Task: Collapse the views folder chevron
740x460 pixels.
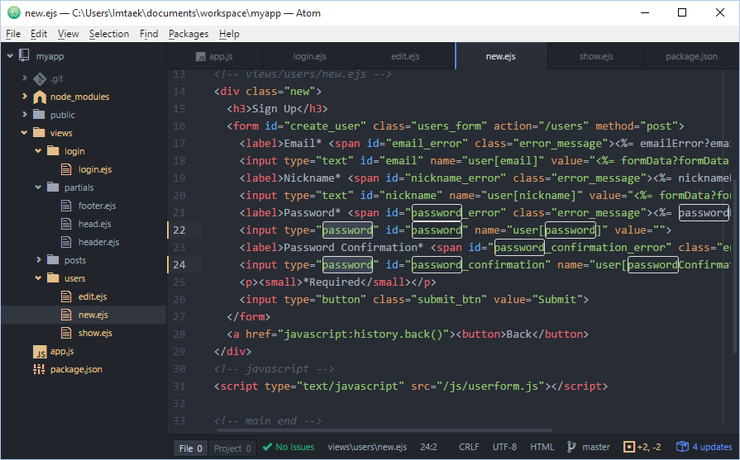Action: [x=24, y=133]
